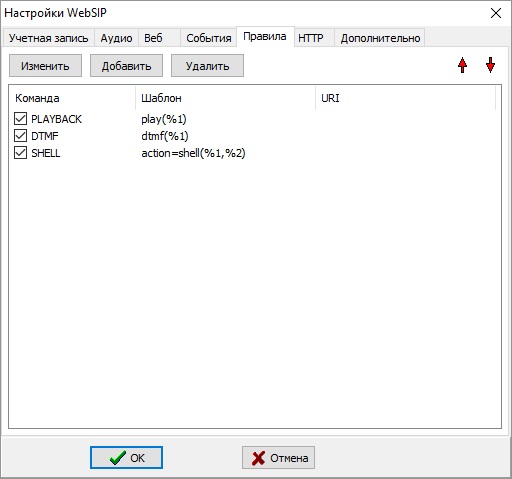Click the Удалить button
The image size is (512, 479).
pos(207,66)
